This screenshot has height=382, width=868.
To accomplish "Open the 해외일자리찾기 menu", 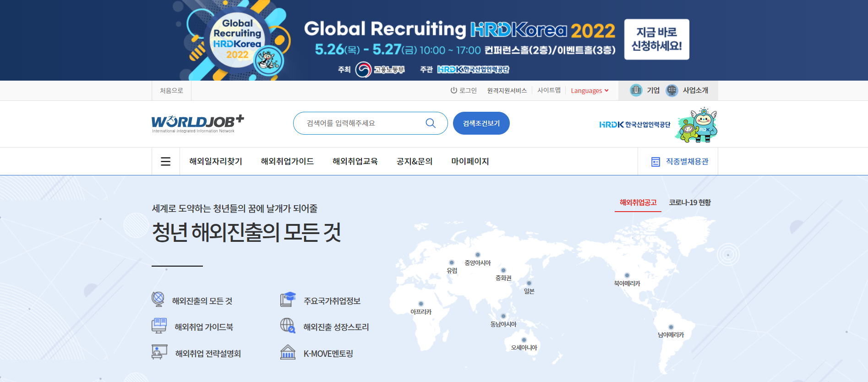I will coord(216,161).
